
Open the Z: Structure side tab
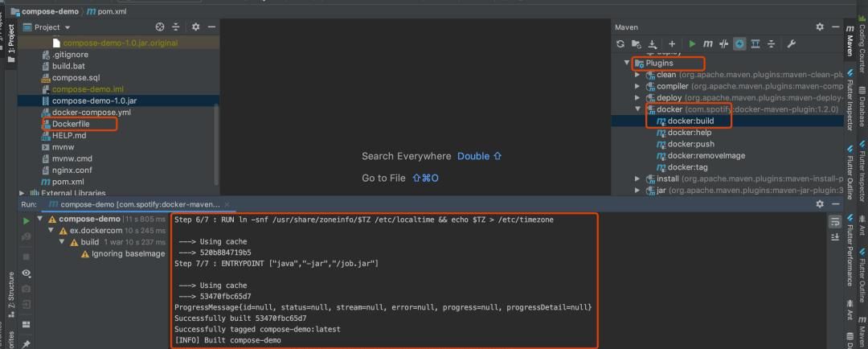[x=11, y=294]
